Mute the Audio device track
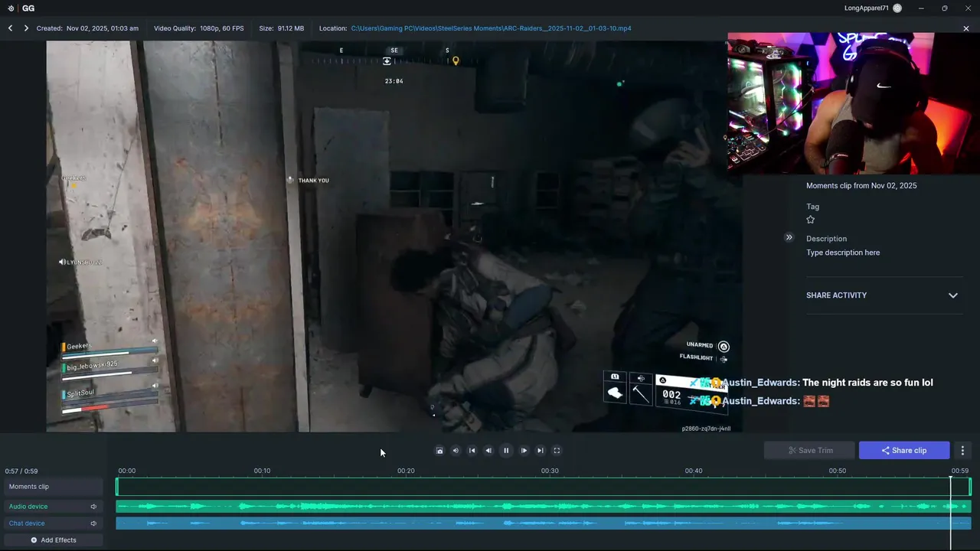 (93, 507)
